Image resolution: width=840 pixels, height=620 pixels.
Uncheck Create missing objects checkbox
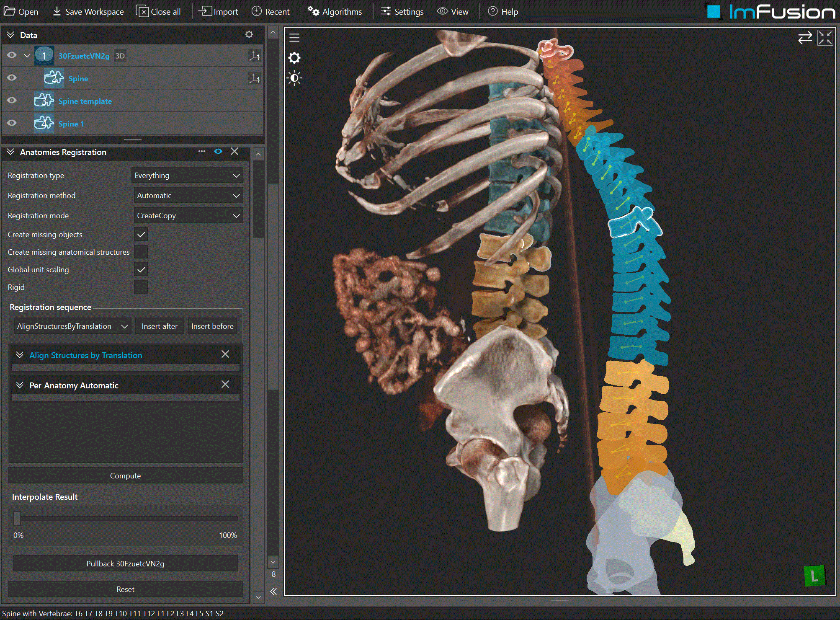coord(141,235)
